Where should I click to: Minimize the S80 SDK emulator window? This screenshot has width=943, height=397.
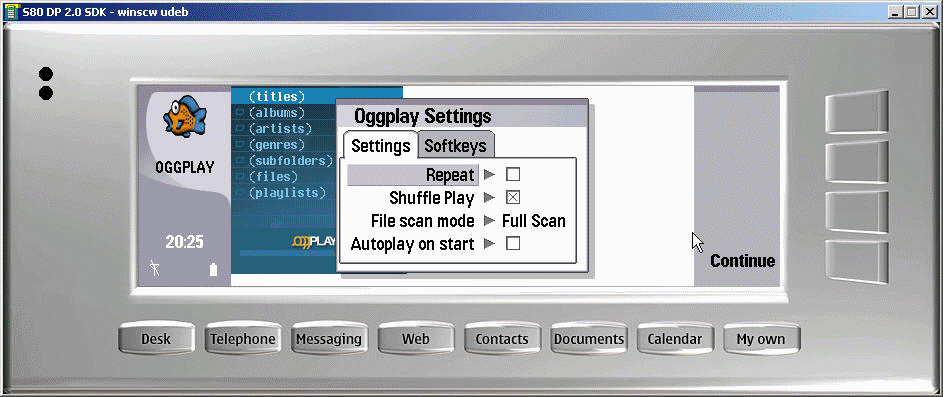point(896,11)
